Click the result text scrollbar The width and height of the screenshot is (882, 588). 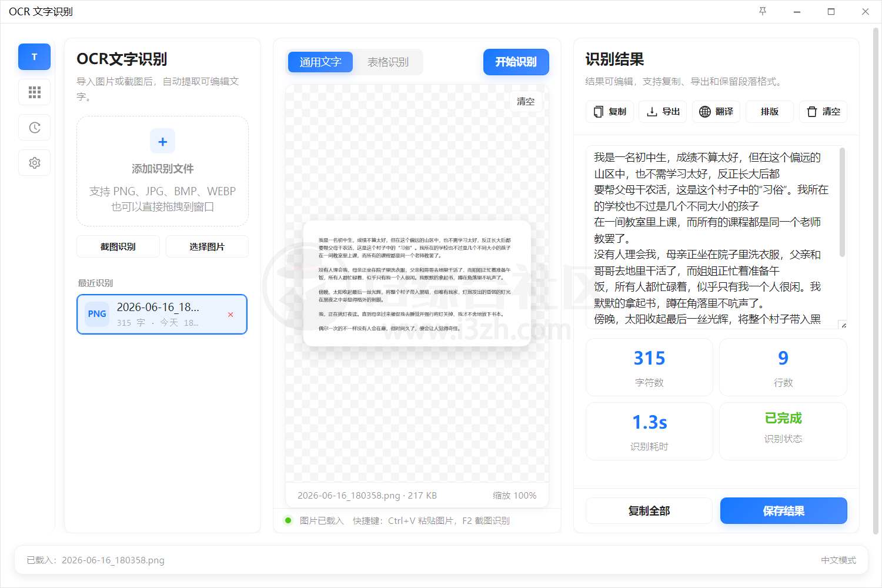point(842,202)
